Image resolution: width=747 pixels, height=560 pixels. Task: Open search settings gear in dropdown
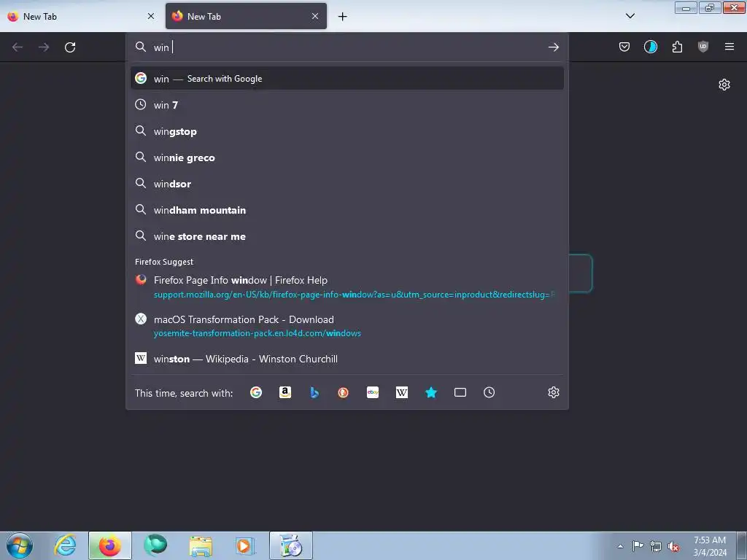point(554,392)
